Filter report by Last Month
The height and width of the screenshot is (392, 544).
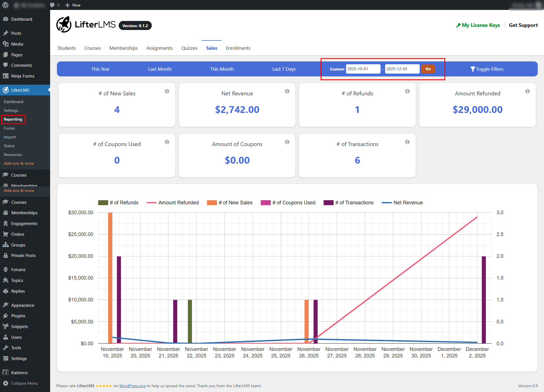click(160, 69)
